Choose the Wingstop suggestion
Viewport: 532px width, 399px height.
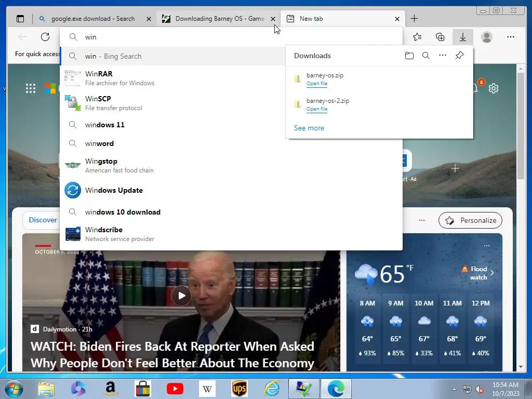pyautogui.click(x=231, y=165)
